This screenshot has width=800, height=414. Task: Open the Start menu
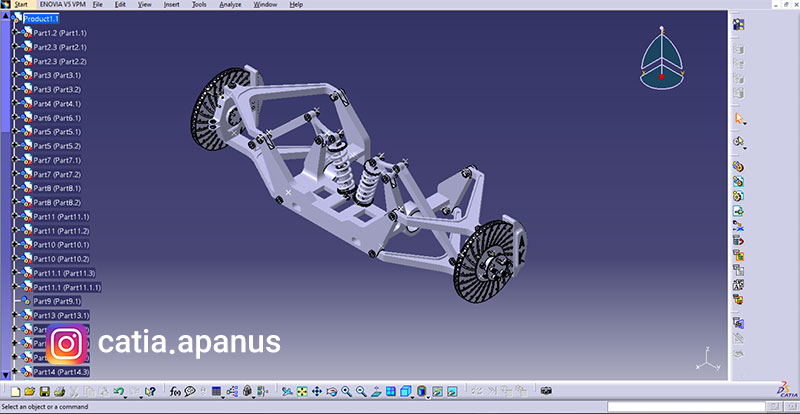tap(21, 5)
